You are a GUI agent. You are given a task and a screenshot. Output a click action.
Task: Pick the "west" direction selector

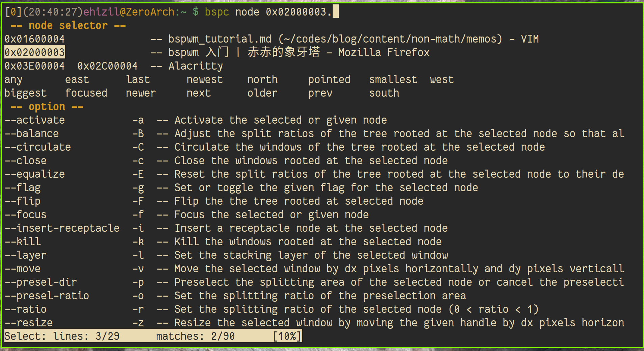click(442, 79)
